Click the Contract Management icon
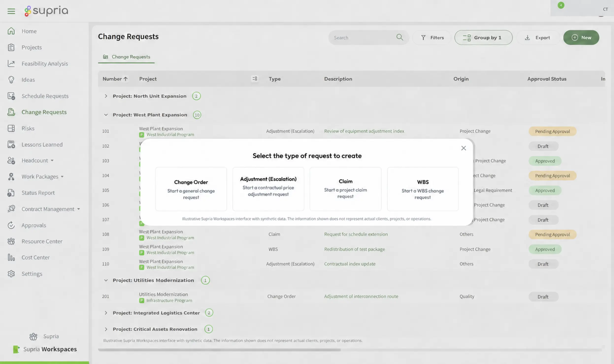Screen dimensions: 614x364 [11, 209]
